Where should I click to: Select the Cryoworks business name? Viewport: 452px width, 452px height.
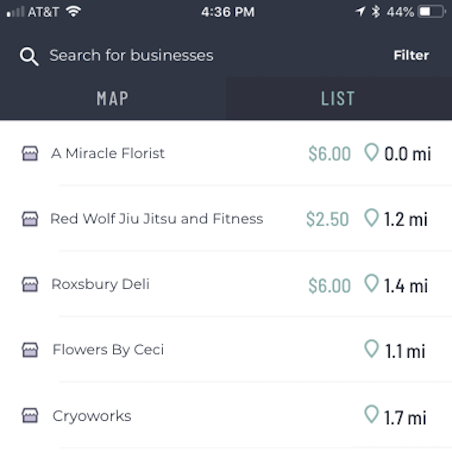coord(92,416)
